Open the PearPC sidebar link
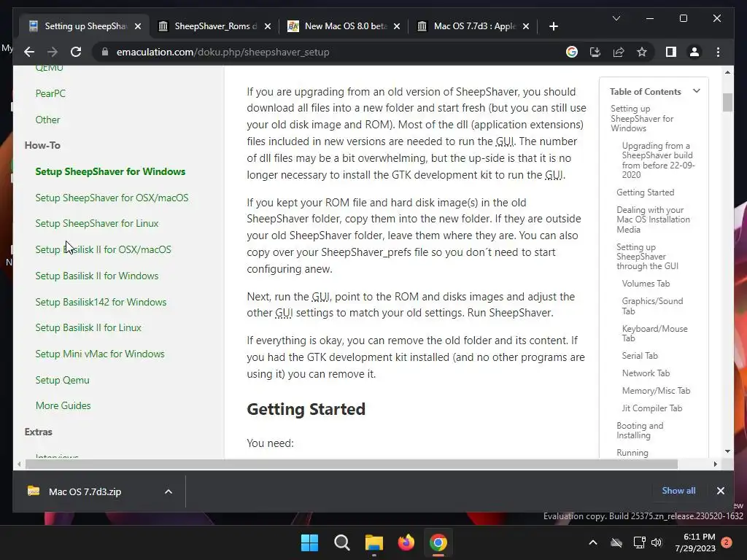The height and width of the screenshot is (560, 747). click(50, 93)
